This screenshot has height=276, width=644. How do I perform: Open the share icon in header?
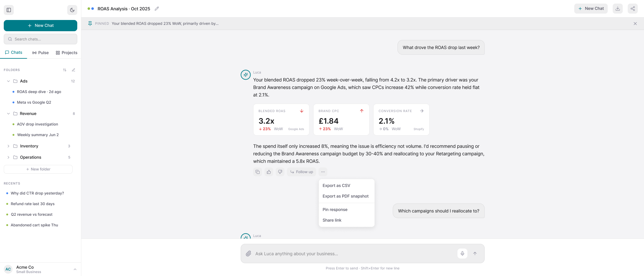(633, 9)
